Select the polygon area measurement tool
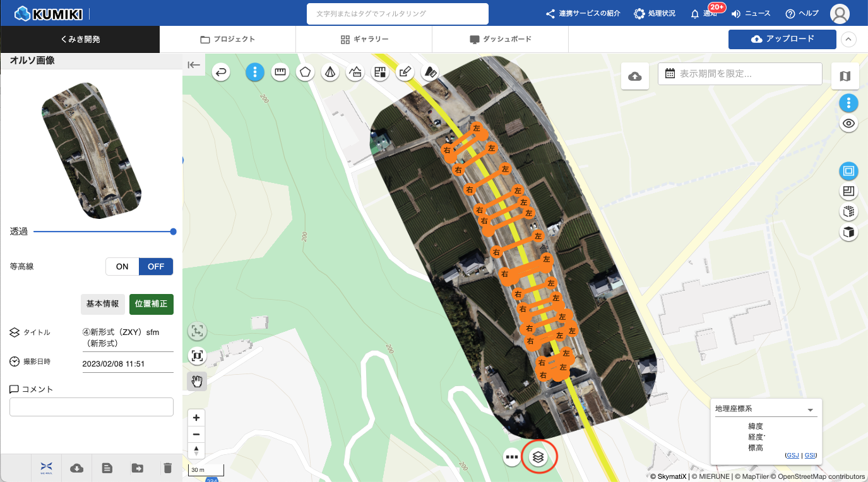This screenshot has width=868, height=482. click(306, 73)
